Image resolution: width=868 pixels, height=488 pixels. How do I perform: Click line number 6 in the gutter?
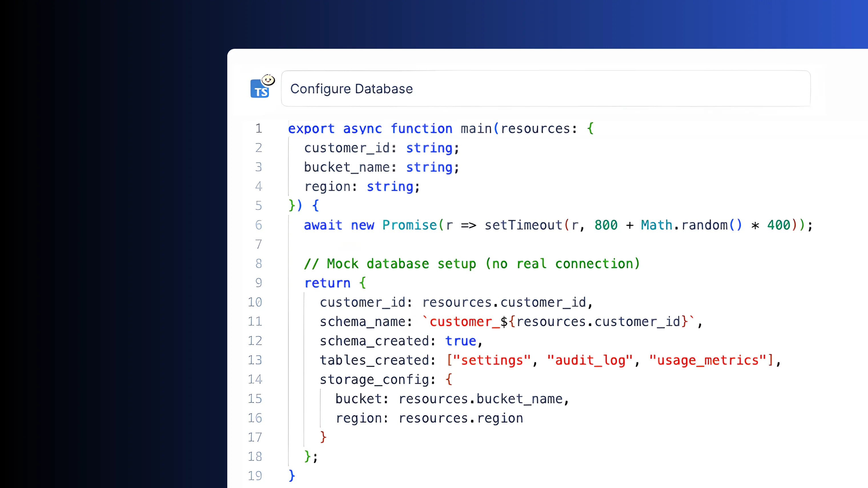tap(258, 225)
